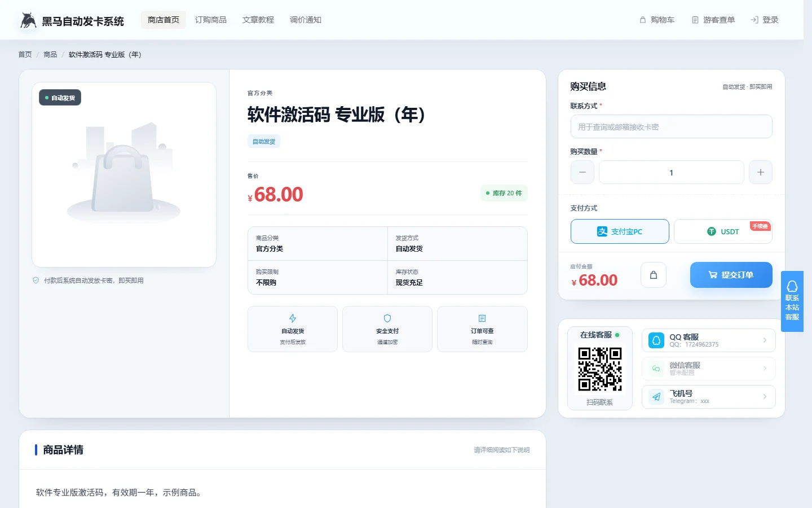Click chevron arrow on QQ 客服 row
This screenshot has height=508, width=812.
[x=765, y=340]
